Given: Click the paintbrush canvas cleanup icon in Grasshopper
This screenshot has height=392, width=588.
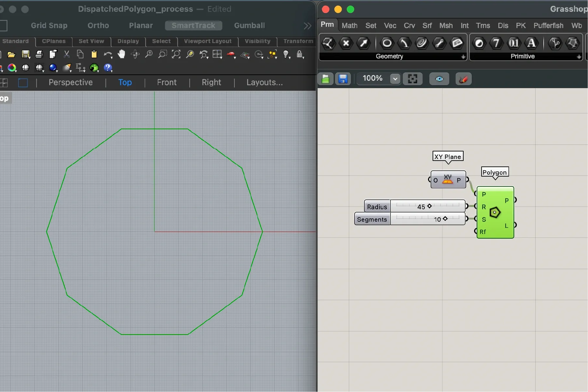Looking at the screenshot, I should 463,79.
